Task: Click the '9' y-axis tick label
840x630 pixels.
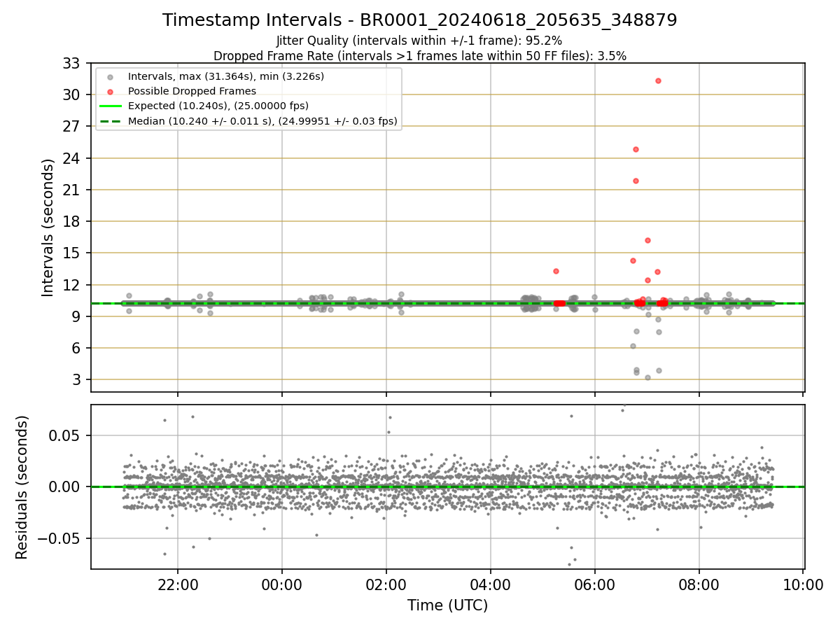Action: [x=77, y=316]
